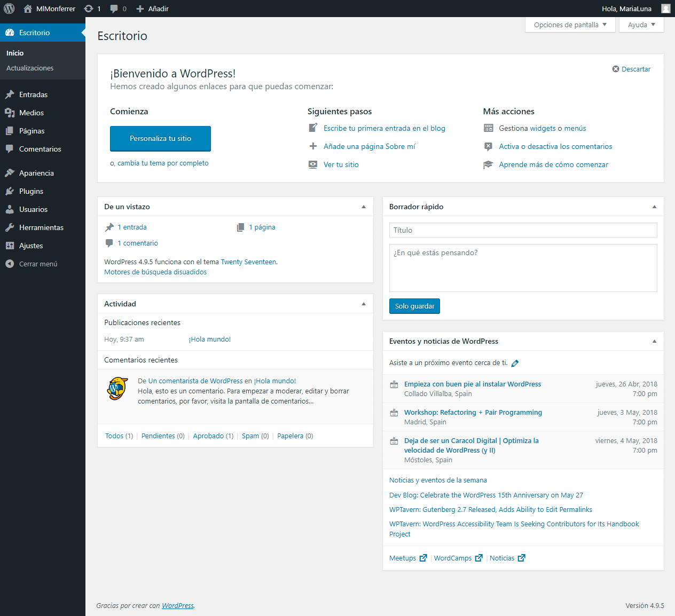Image resolution: width=675 pixels, height=616 pixels.
Task: Click the WordPress logo in the admin bar
Action: point(9,8)
